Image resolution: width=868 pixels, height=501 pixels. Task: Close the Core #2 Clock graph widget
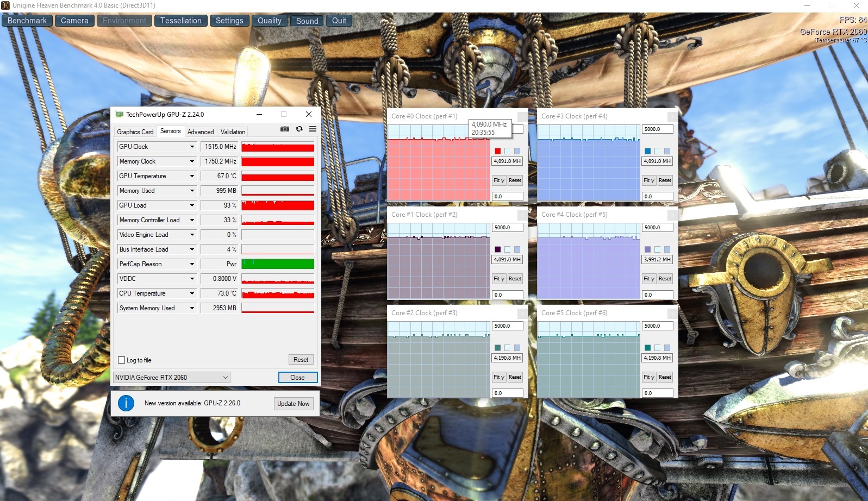[x=521, y=313]
